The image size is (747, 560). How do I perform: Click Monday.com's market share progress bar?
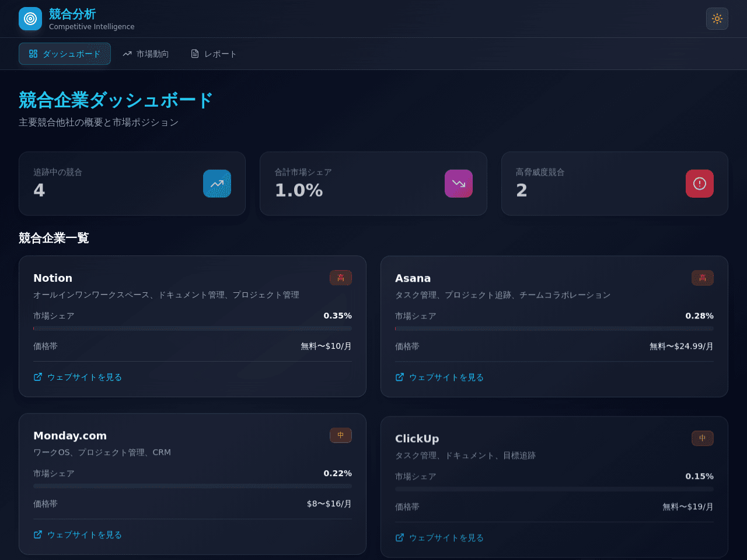point(193,486)
